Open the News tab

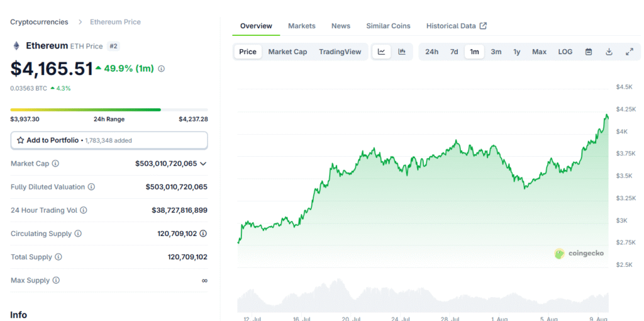(341, 26)
